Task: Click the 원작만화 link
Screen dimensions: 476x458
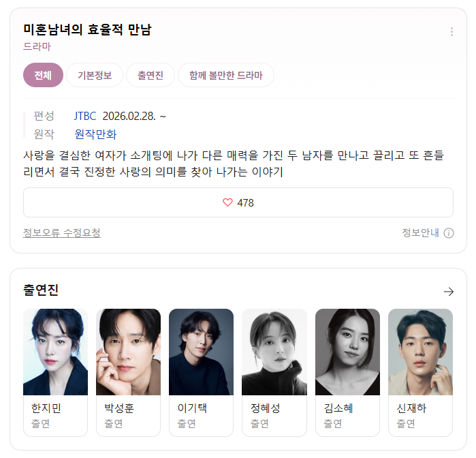Action: point(95,134)
